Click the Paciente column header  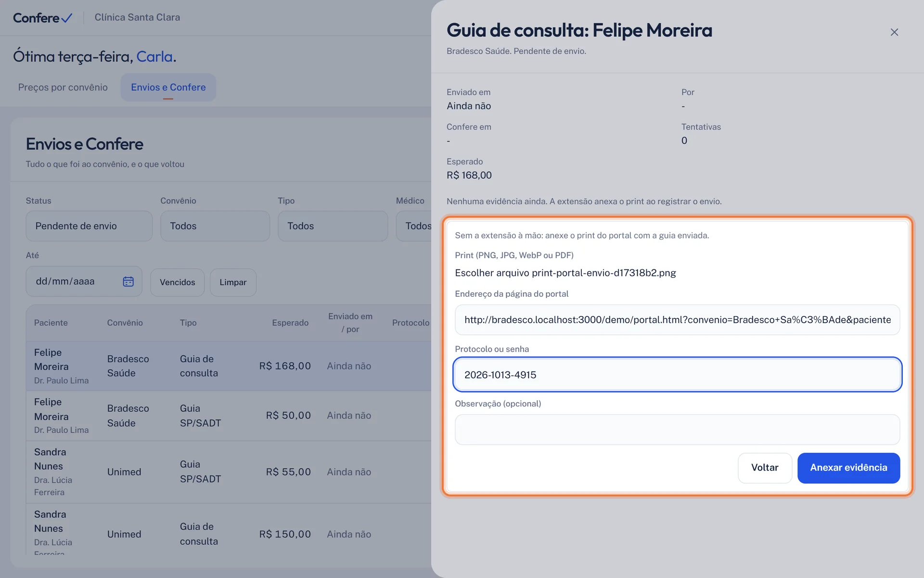[x=51, y=323]
